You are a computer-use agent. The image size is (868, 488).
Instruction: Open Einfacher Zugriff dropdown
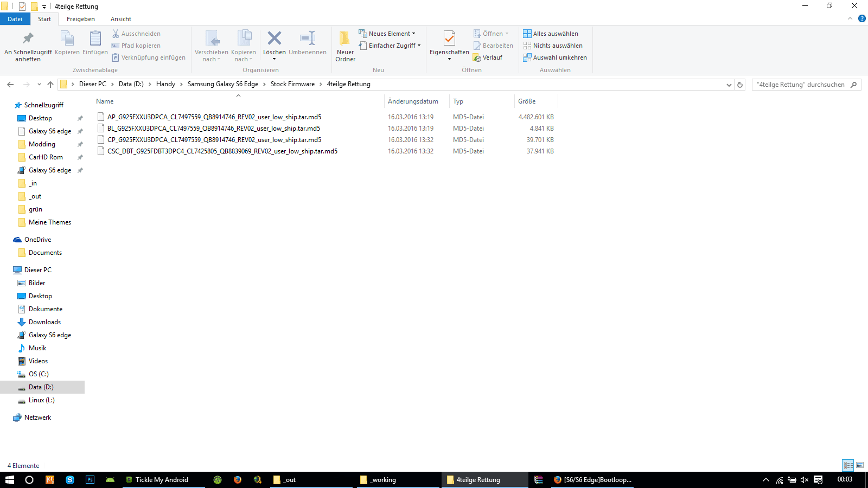390,46
